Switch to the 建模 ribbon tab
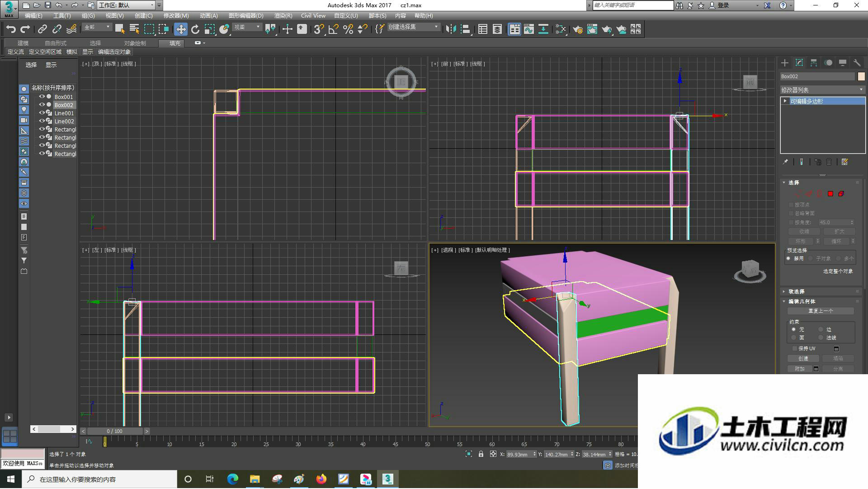 point(23,43)
